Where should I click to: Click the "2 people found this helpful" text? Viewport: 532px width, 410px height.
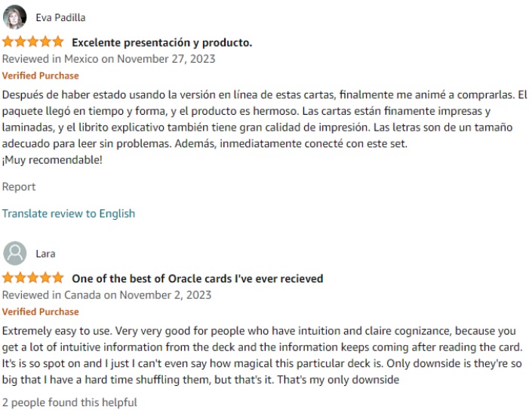point(69,402)
